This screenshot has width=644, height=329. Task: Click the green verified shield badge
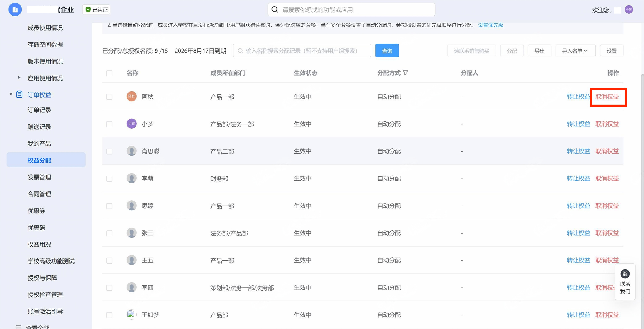pyautogui.click(x=88, y=9)
